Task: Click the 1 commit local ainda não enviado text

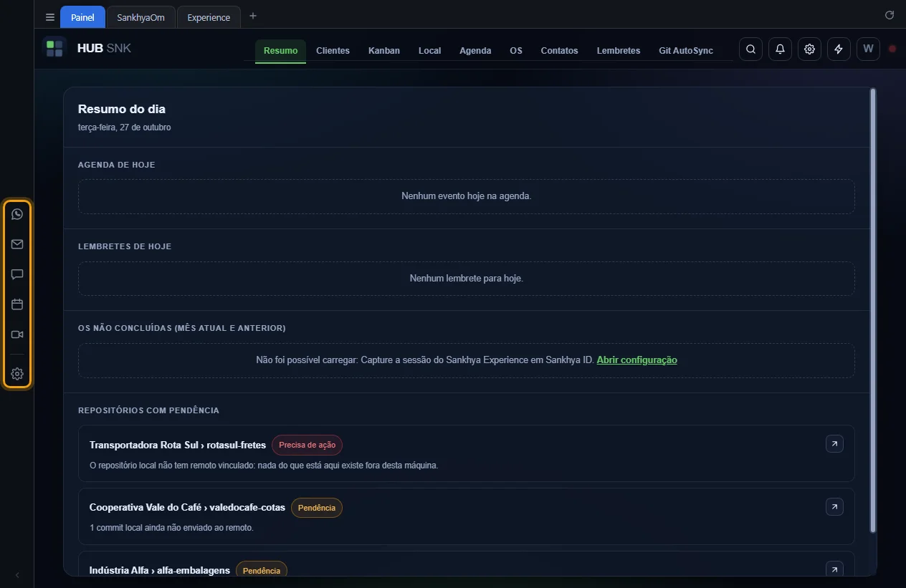Action: pos(171,528)
